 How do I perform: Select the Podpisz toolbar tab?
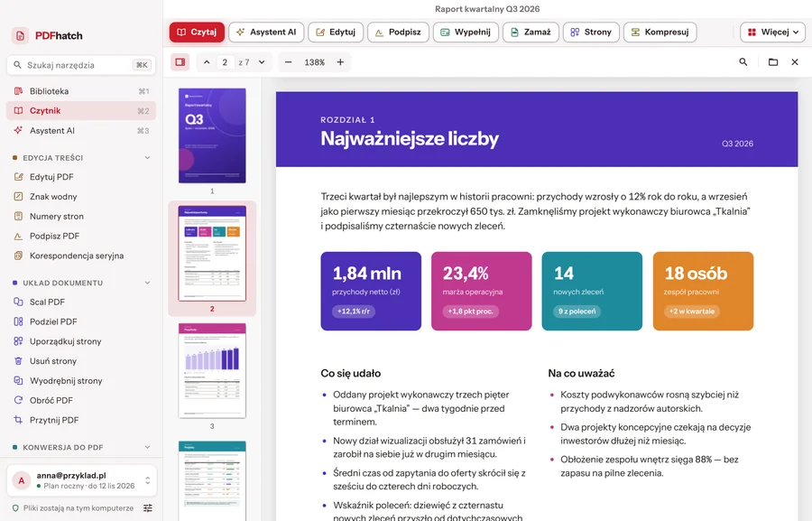398,33
